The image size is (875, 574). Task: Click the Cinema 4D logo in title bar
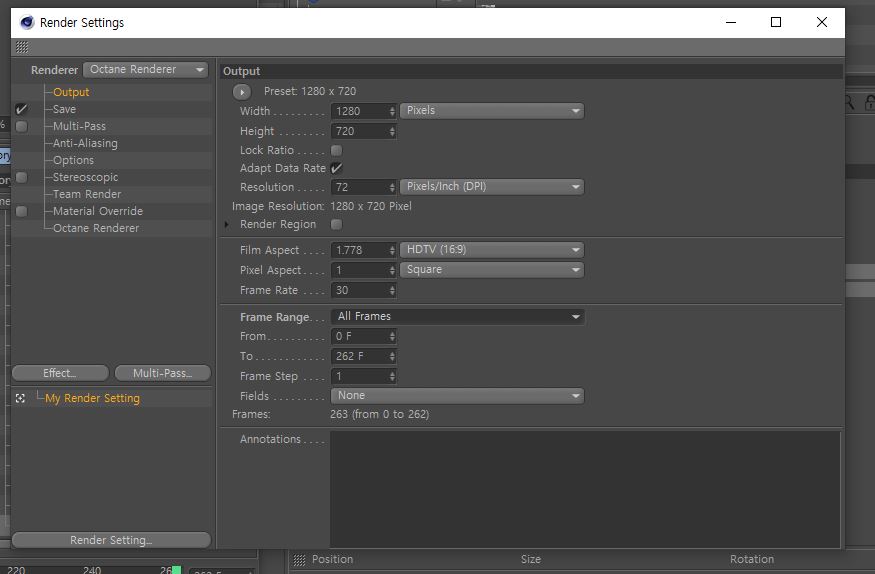pos(27,22)
